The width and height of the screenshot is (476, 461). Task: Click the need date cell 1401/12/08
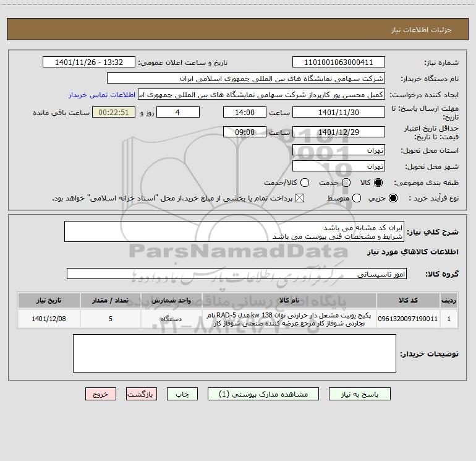pos(49,319)
